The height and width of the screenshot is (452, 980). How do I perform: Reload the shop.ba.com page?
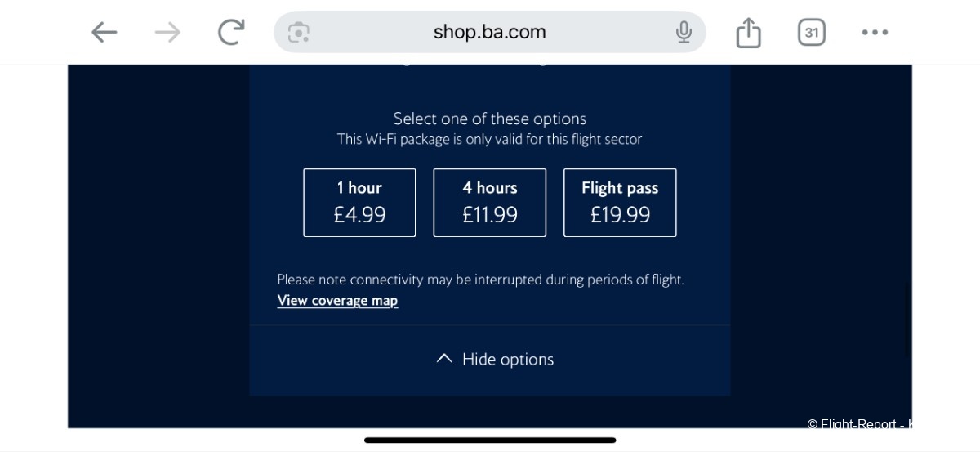pos(231,32)
